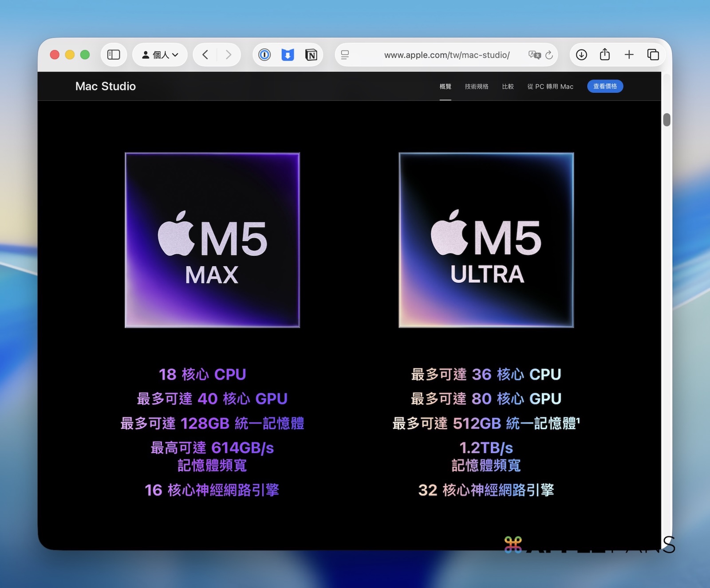Reload the current page
The height and width of the screenshot is (588, 710).
[549, 55]
